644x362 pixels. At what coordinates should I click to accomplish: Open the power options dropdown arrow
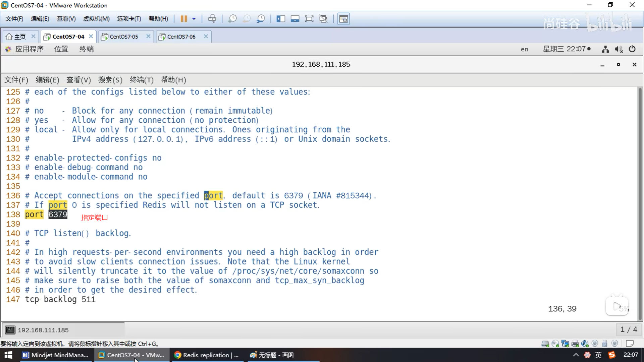[x=194, y=19]
